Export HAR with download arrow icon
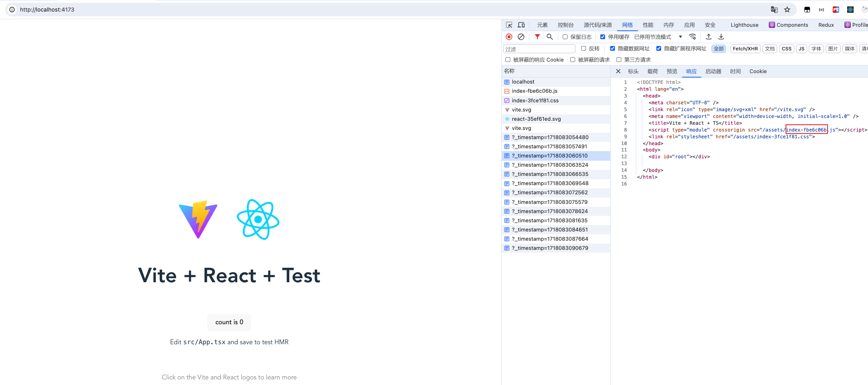Screen dimensions: 868x385 [721, 37]
